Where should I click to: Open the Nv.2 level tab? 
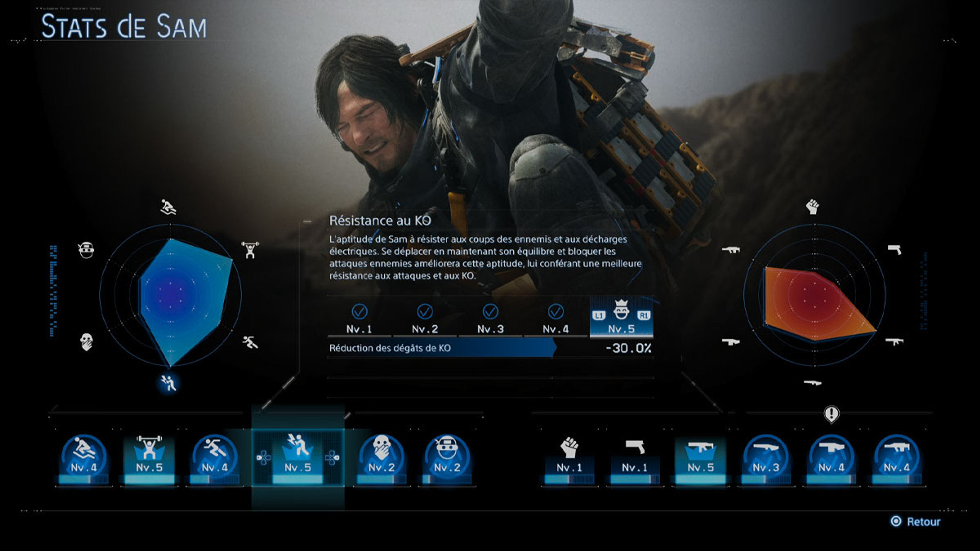(x=425, y=320)
